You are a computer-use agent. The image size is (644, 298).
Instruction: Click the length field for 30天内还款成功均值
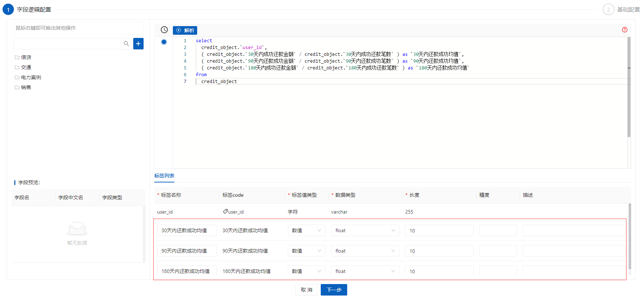tap(439, 231)
